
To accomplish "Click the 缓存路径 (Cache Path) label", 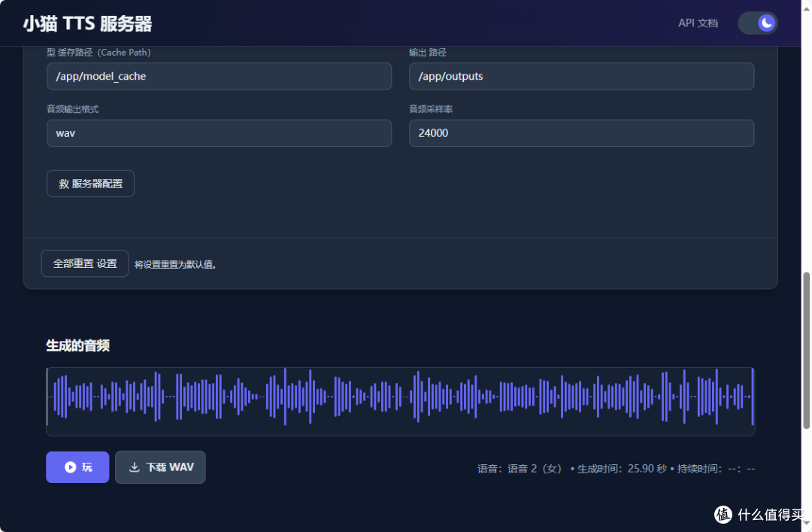I will pos(99,53).
